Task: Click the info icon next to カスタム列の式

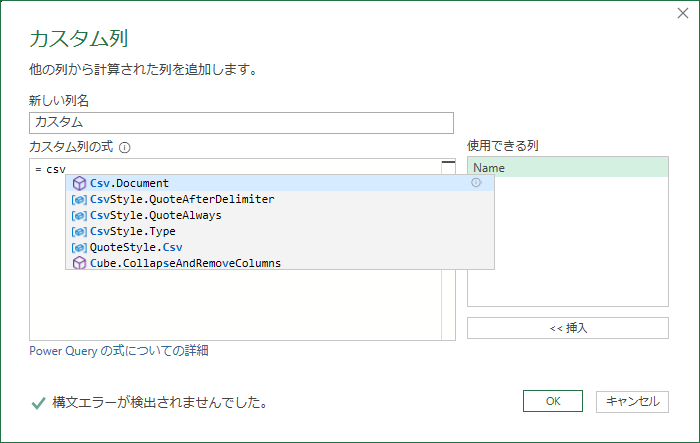Action: click(x=125, y=147)
